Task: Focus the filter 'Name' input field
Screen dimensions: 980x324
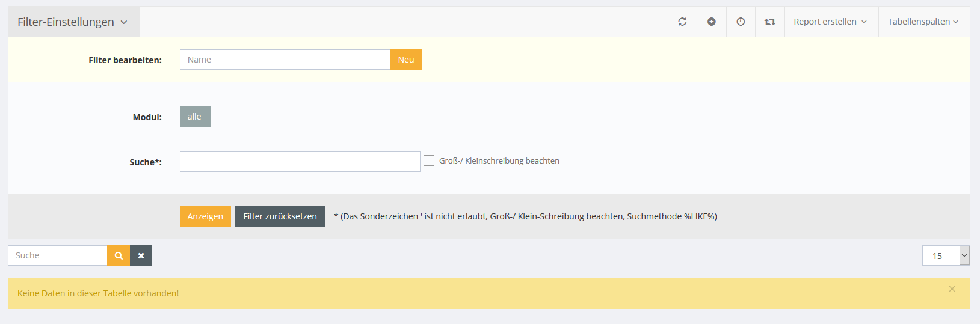Action: (285, 60)
